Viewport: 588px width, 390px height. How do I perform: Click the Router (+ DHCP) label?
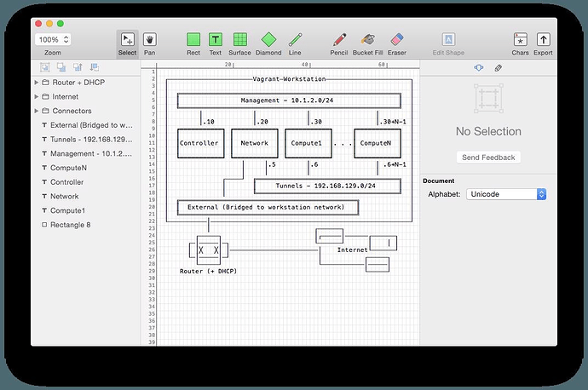[x=208, y=272]
